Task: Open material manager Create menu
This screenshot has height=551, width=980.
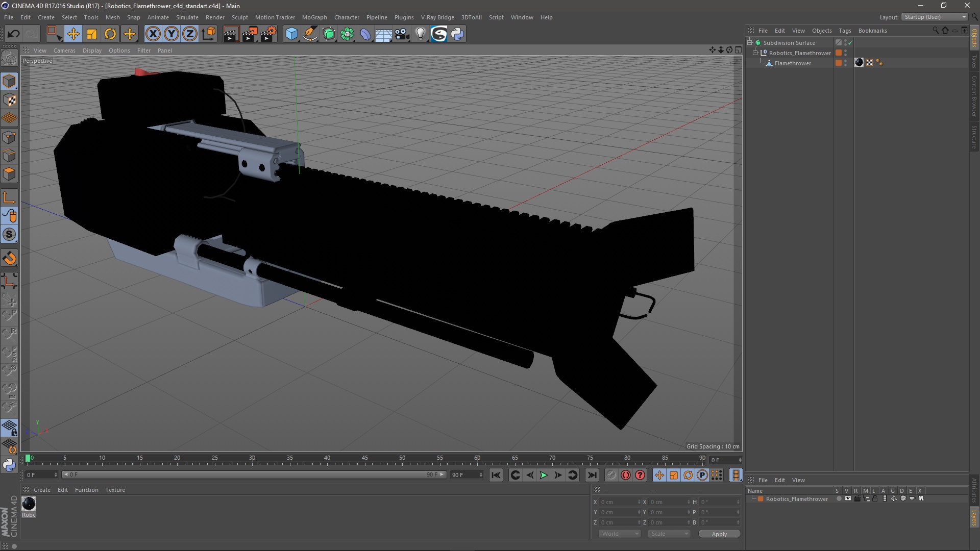Action: [42, 490]
